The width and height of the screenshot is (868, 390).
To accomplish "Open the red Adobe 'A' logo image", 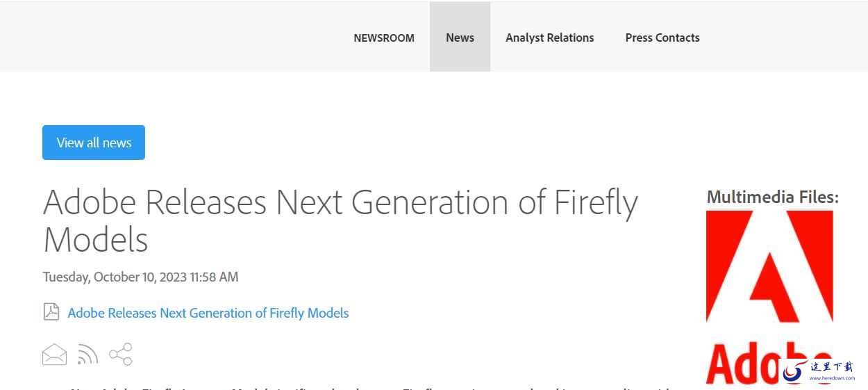I will [x=769, y=266].
